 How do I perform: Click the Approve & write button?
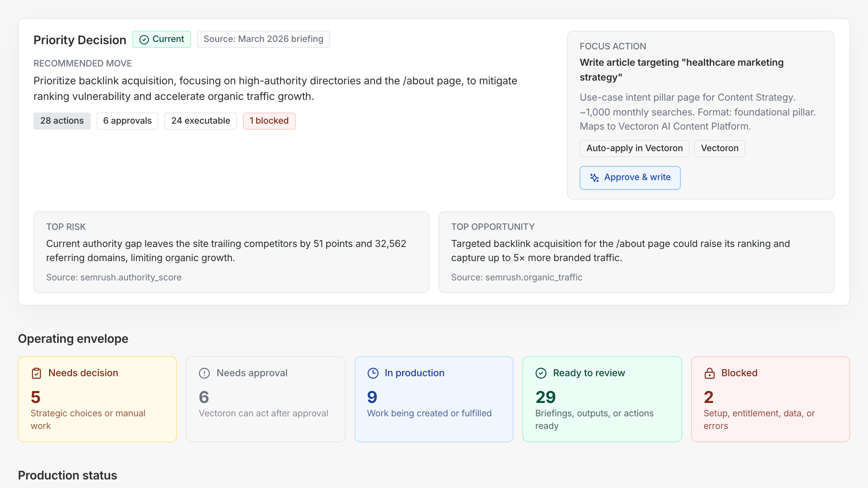click(630, 178)
